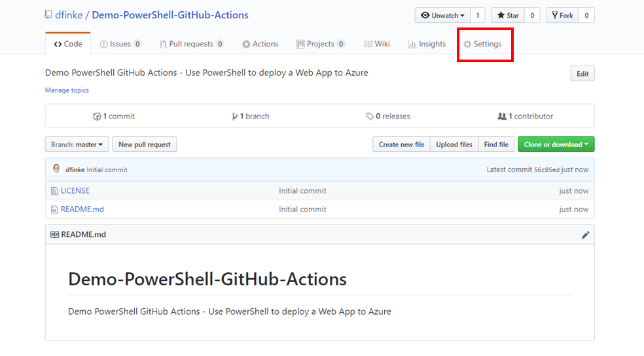View the 1 contributor page
The image size is (644, 356).
(526, 116)
